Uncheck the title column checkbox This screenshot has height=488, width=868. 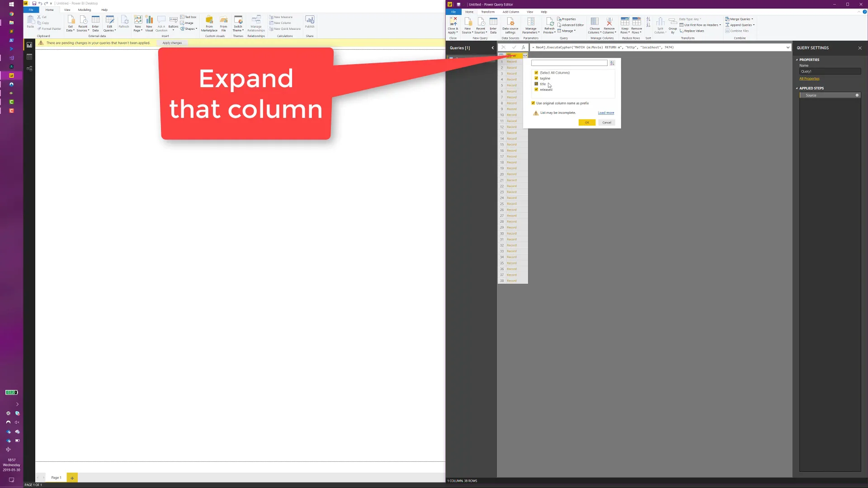(536, 84)
